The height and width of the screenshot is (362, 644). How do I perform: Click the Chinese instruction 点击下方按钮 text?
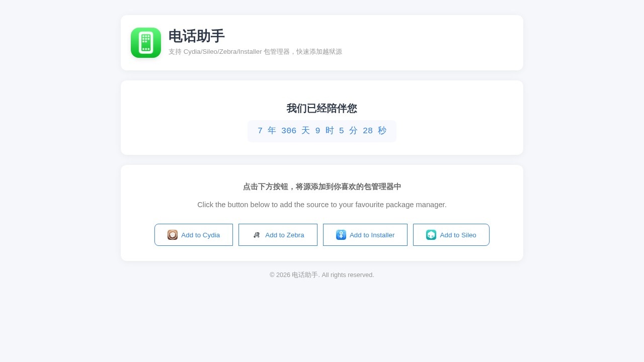click(322, 187)
